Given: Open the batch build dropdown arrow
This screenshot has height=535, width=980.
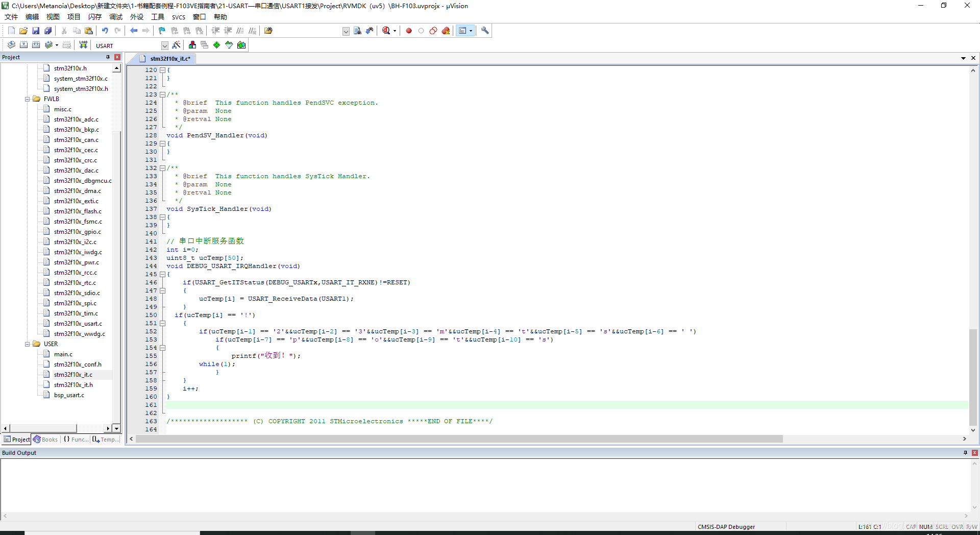Looking at the screenshot, I should click(57, 45).
